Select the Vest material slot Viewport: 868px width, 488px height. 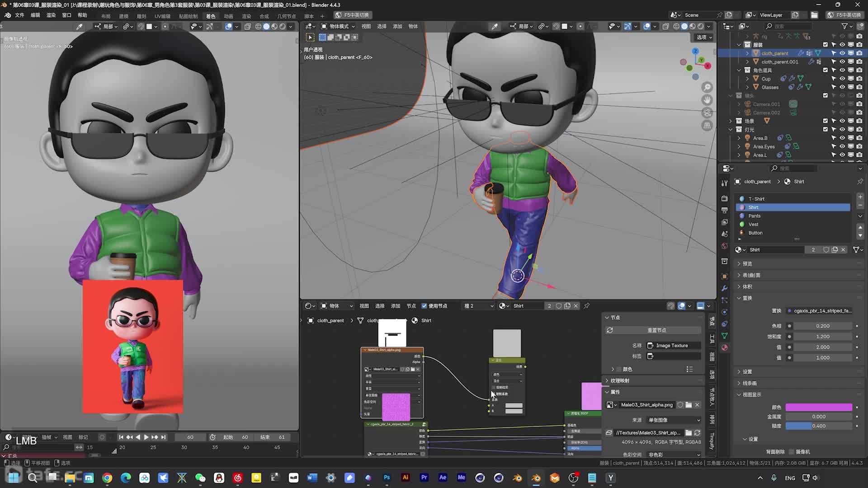coord(794,225)
